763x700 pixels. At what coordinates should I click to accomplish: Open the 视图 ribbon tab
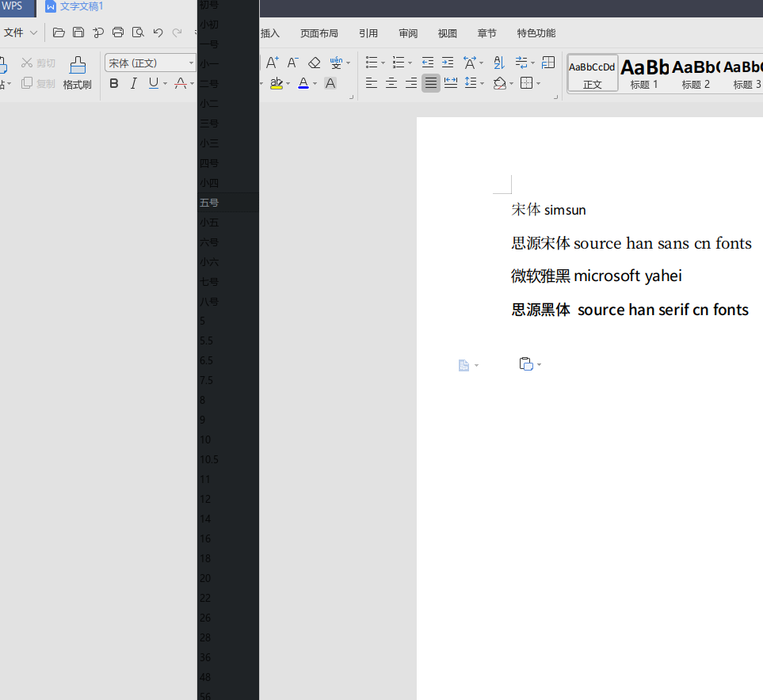click(447, 33)
